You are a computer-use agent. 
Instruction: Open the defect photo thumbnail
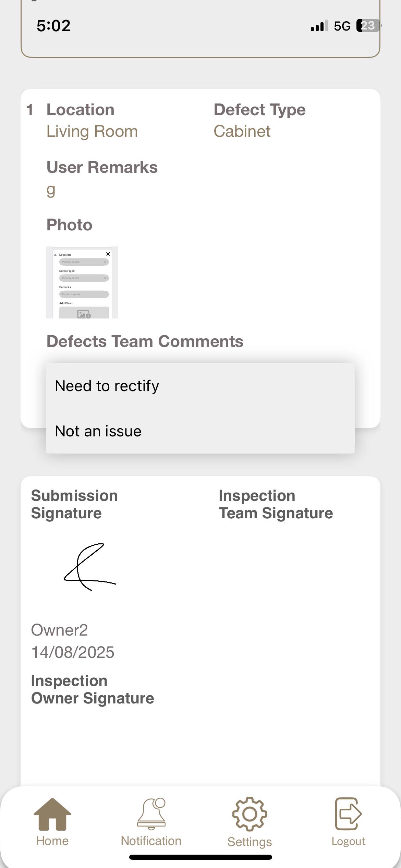82,282
